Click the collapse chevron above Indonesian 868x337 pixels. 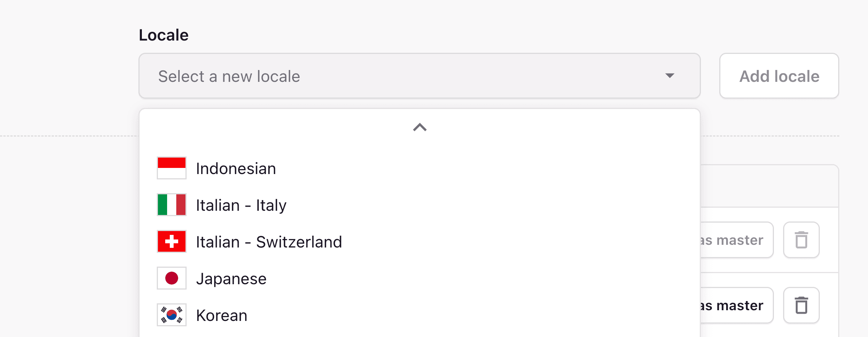(x=419, y=128)
